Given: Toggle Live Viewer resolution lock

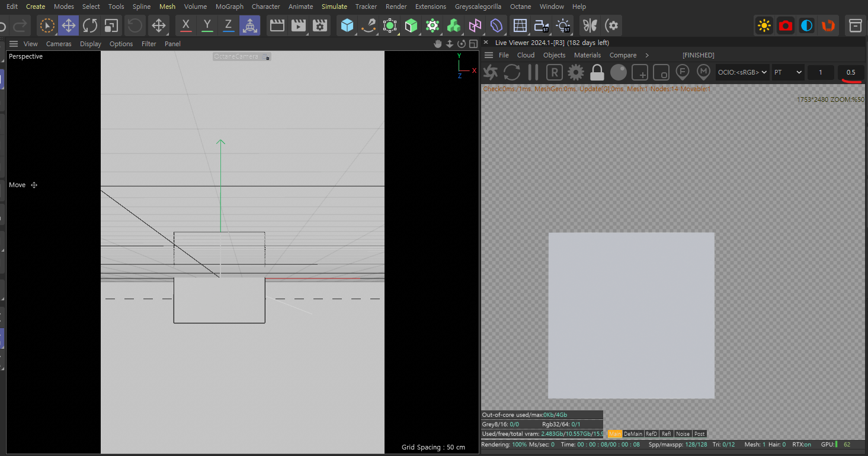Looking at the screenshot, I should [597, 72].
